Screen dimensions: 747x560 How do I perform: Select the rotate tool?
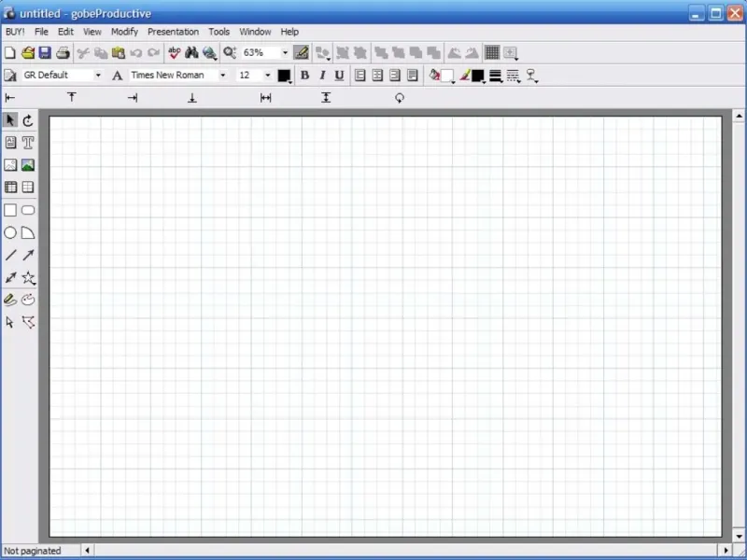click(x=28, y=120)
